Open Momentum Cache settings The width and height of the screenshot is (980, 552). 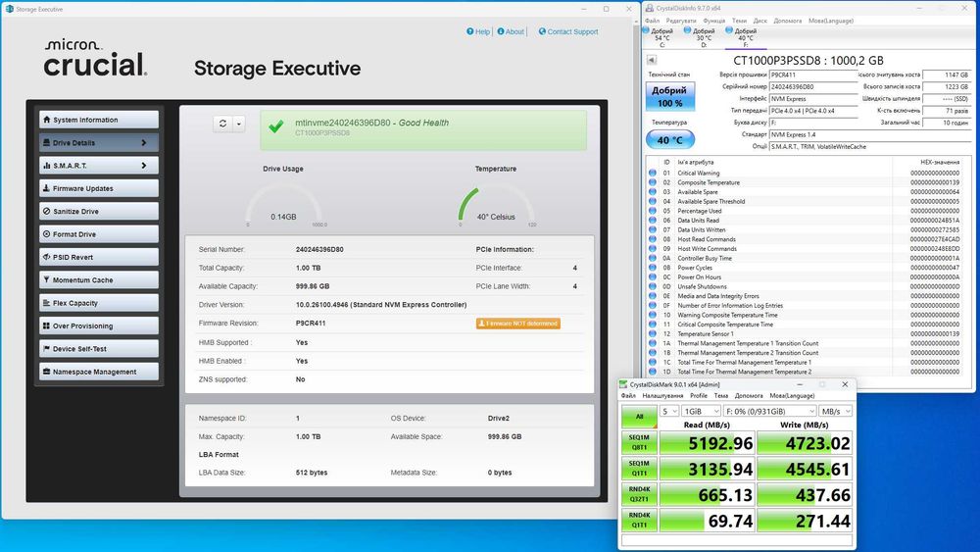click(x=99, y=280)
